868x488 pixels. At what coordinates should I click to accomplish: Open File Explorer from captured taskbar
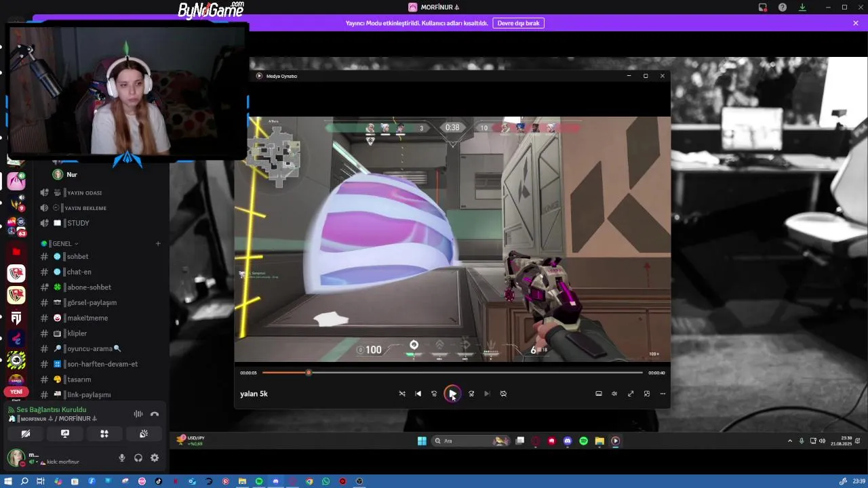click(x=599, y=441)
